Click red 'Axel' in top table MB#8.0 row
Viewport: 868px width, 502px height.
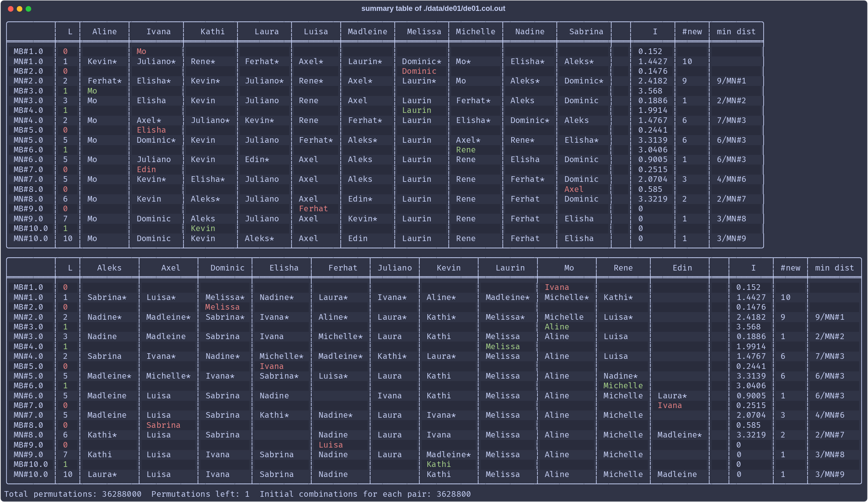pos(574,189)
